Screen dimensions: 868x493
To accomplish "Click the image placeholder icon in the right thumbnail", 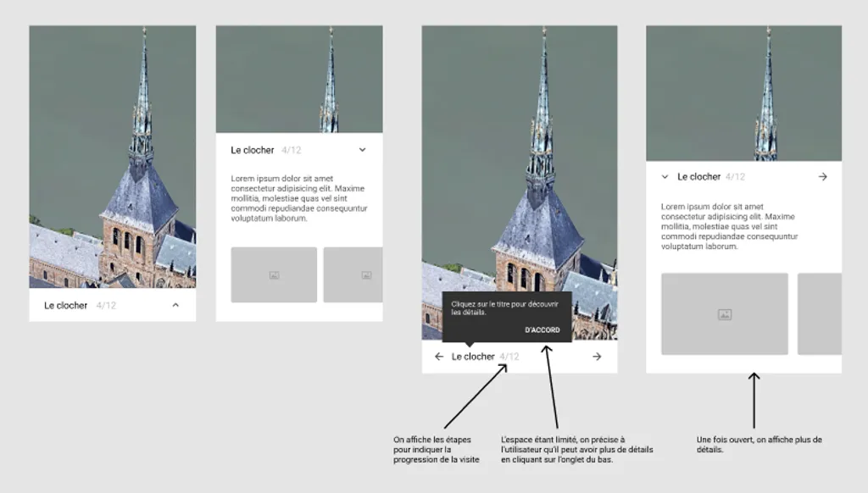I will pyautogui.click(x=366, y=274).
